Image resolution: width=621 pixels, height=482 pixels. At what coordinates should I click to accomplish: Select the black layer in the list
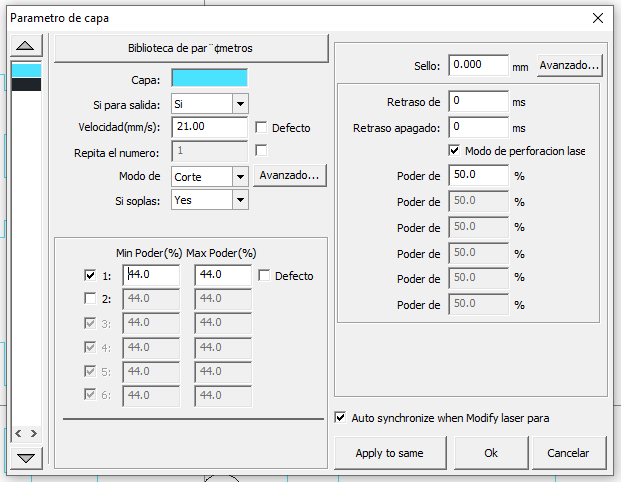26,85
